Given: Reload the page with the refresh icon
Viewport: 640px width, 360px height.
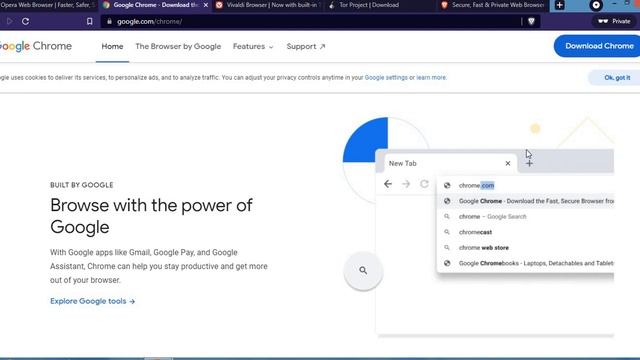Looking at the screenshot, I should pyautogui.click(x=25, y=21).
